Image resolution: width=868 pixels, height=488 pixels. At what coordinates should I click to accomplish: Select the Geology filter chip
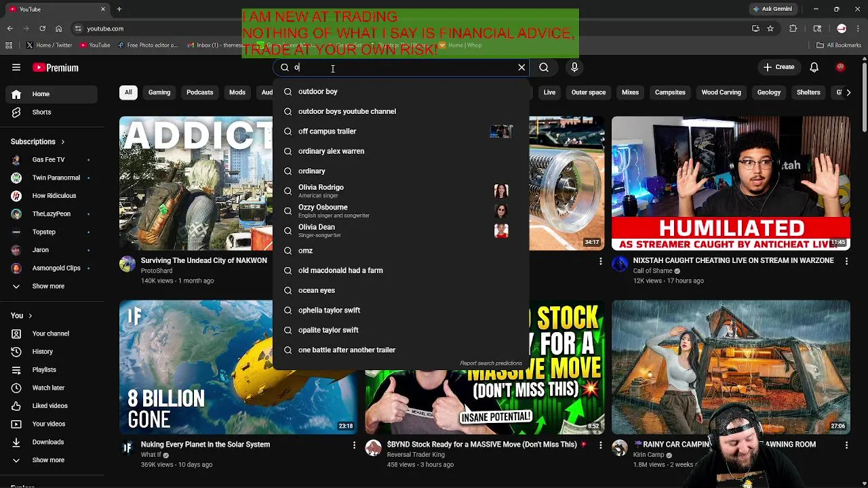[769, 92]
